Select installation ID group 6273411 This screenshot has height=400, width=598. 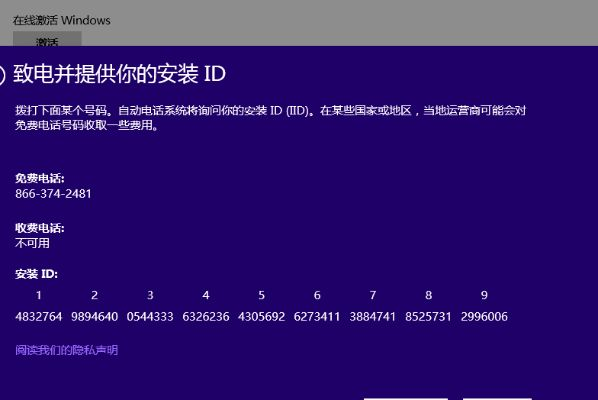(x=317, y=316)
